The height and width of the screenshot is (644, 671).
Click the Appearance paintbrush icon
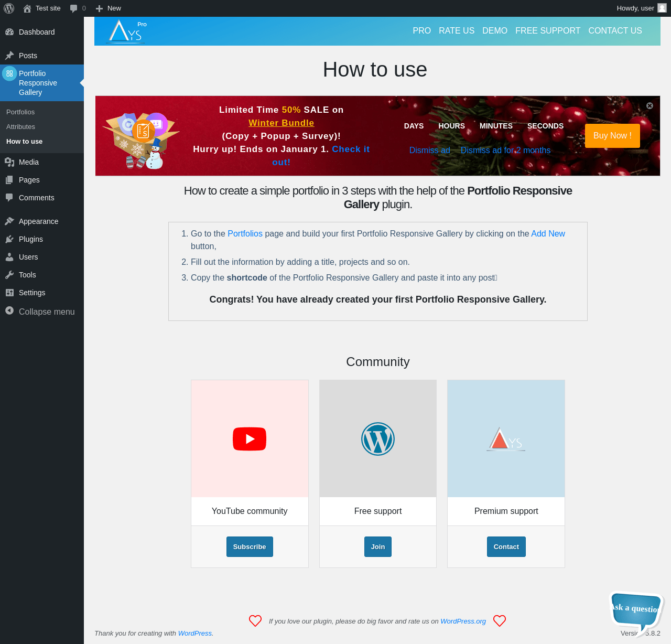coord(9,221)
